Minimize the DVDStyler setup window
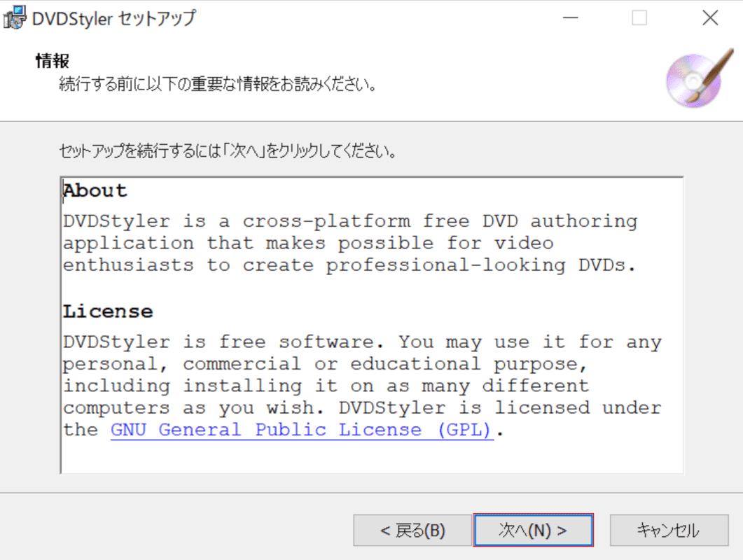 [571, 18]
